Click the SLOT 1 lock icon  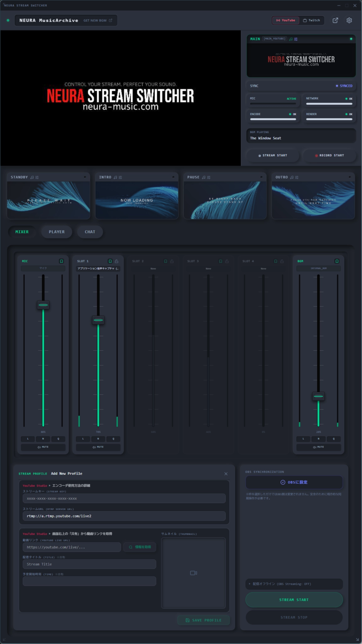117,261
